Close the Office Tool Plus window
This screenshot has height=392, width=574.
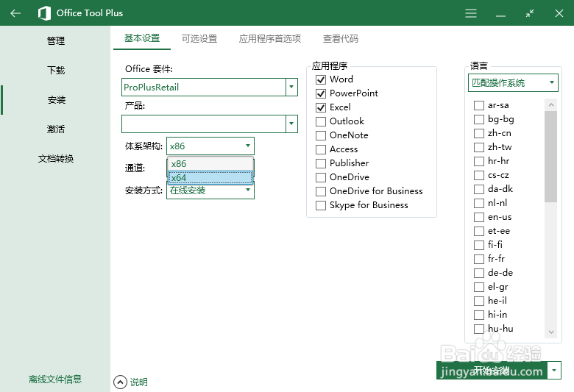(559, 13)
